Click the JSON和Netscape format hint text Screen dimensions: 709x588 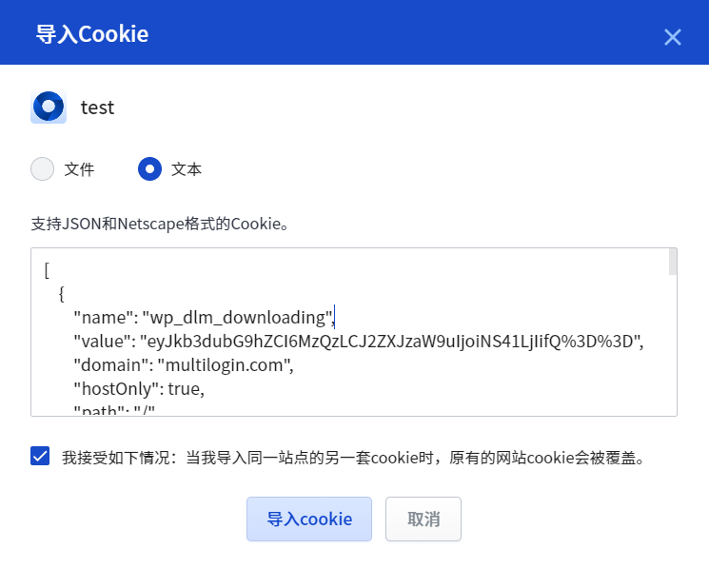[x=160, y=224]
